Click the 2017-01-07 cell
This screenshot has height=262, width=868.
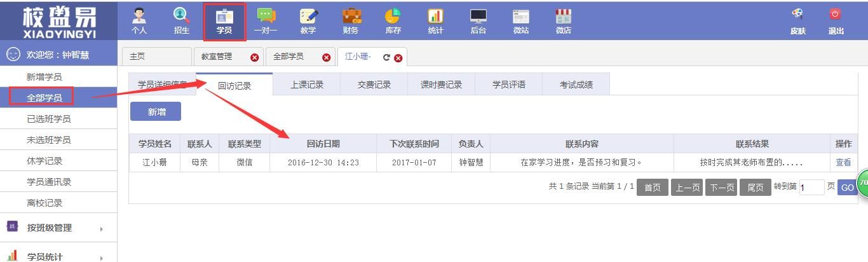pos(414,162)
